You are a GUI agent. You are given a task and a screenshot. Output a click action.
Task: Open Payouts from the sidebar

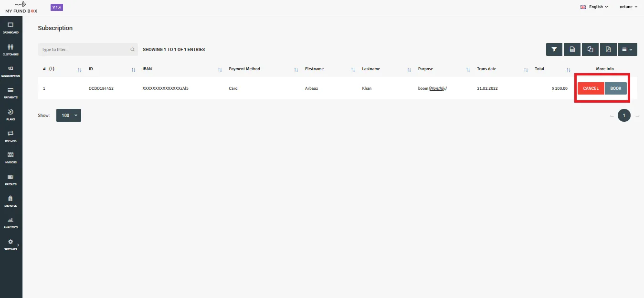[11, 180]
